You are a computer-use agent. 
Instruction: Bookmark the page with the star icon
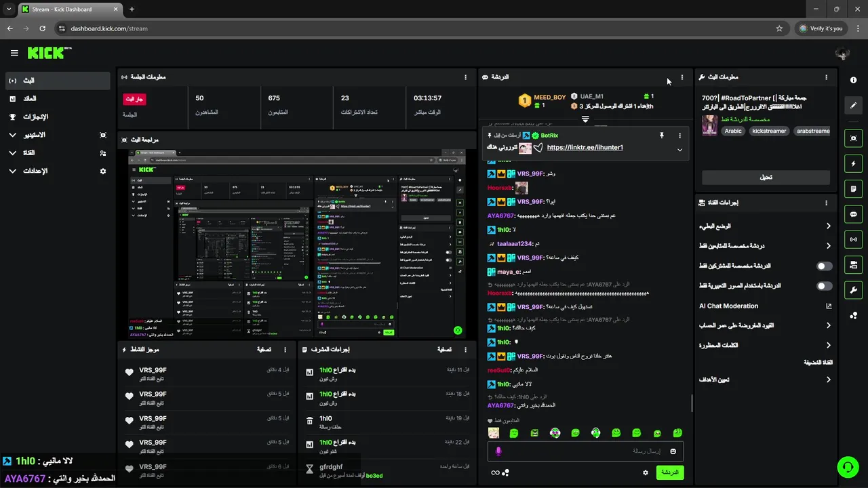[x=779, y=28]
